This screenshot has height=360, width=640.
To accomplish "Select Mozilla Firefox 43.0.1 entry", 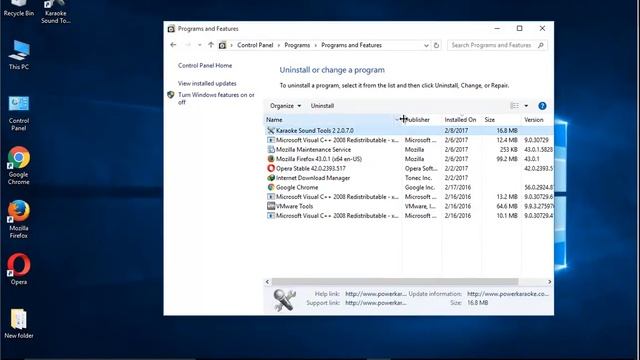I will click(x=409, y=159).
